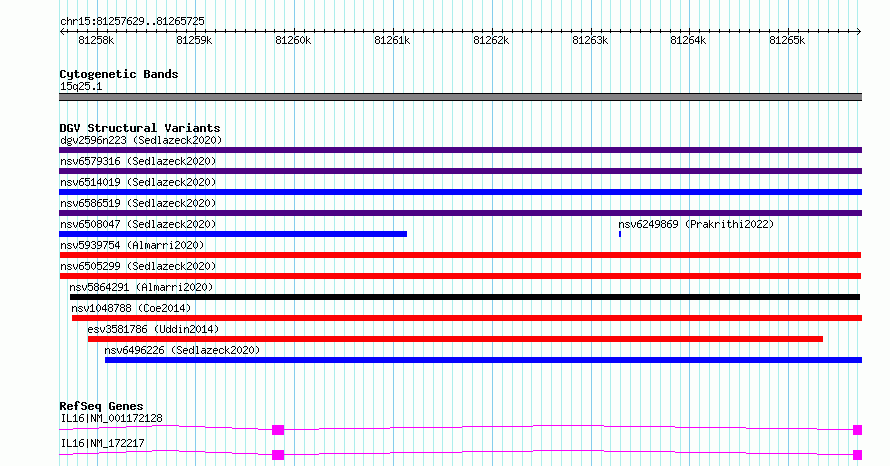Open the IL16|NM_001172128 transcript label
The image size is (890, 466).
coord(111,418)
